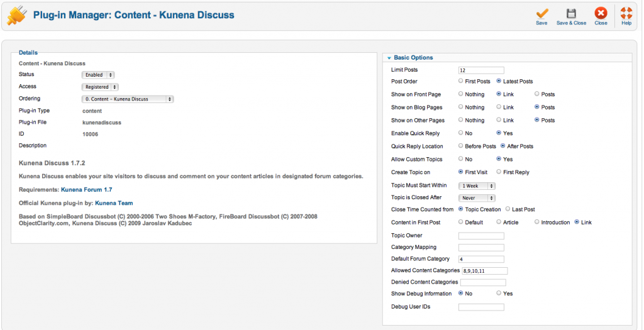The height and width of the screenshot is (330, 644).
Task: Open the Ordering dropdown
Action: click(128, 99)
